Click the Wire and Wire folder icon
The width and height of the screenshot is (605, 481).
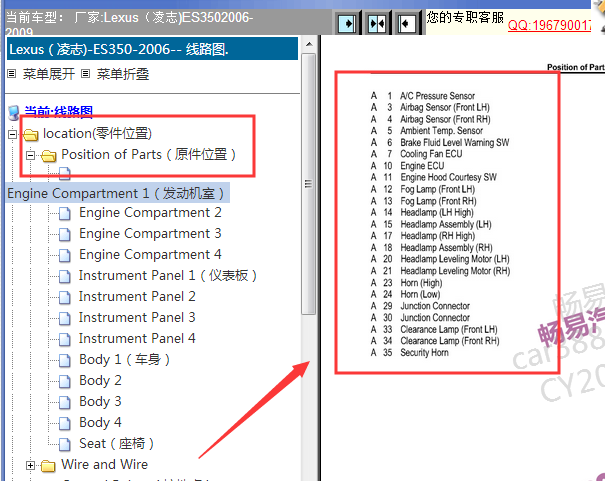tap(48, 466)
